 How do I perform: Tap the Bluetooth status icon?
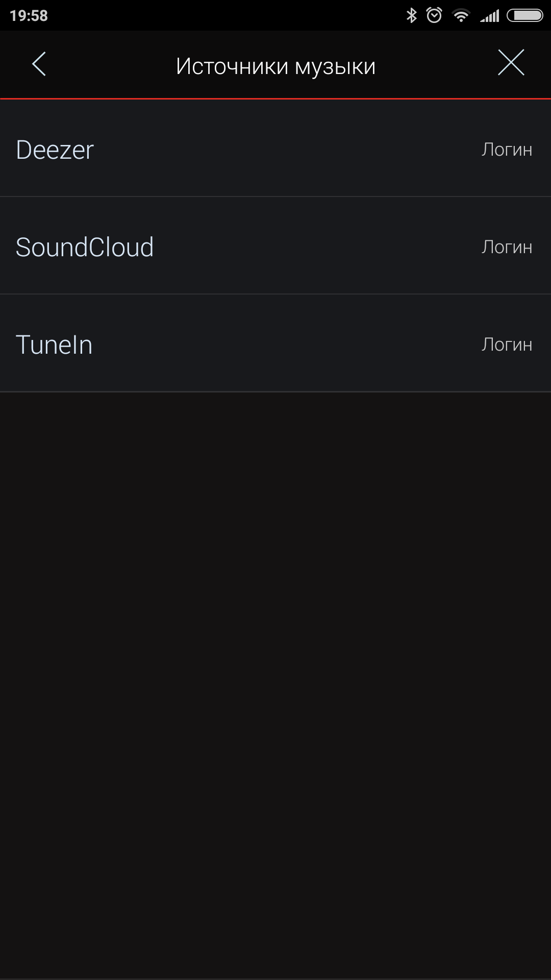point(411,15)
